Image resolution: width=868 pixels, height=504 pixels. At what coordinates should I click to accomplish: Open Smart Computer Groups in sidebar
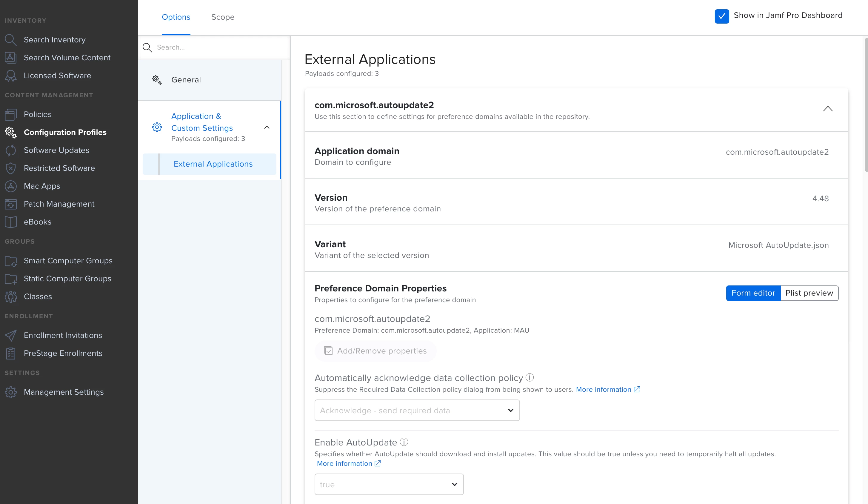[x=68, y=261]
